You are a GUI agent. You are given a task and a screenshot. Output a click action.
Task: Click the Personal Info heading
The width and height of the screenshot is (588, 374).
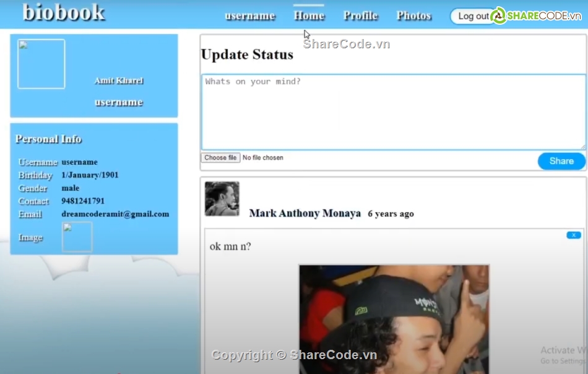(x=48, y=139)
